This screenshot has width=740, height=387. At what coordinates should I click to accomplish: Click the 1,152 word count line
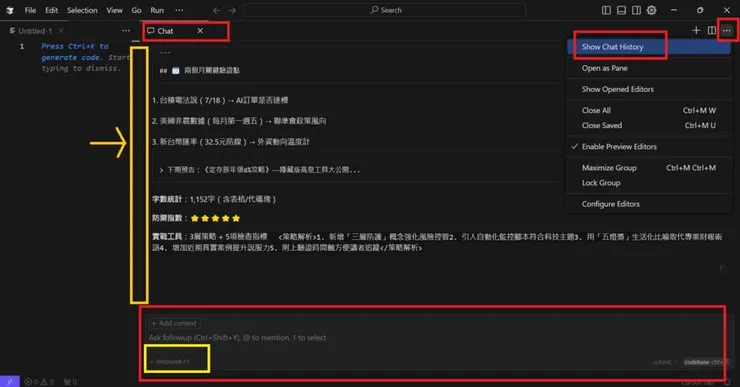214,199
